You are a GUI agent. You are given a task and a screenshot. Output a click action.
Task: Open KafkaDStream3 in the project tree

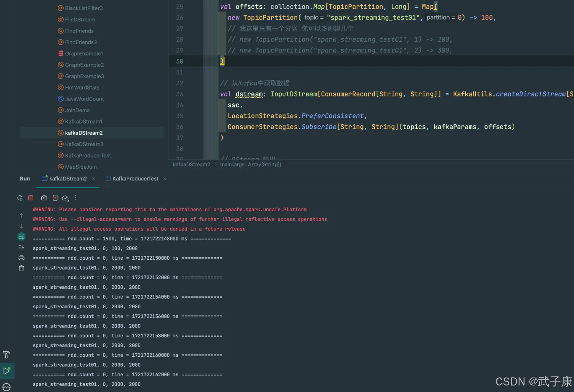click(84, 144)
